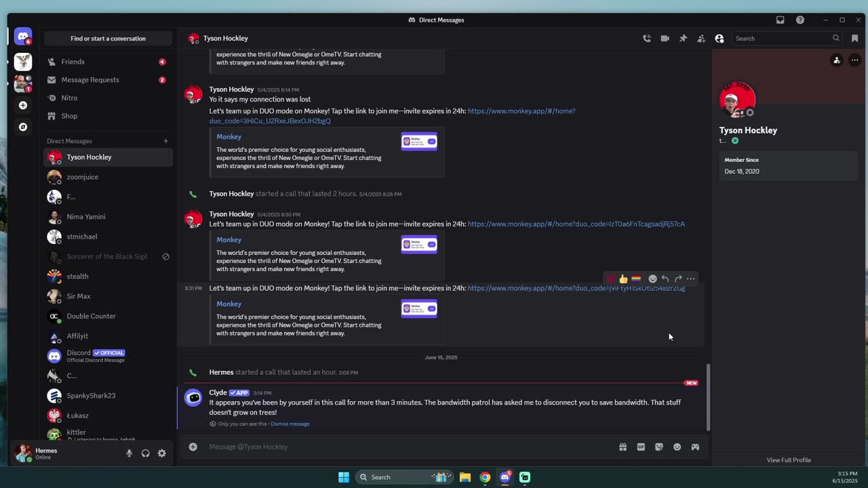Select the zoomjuice conversation

(108, 177)
